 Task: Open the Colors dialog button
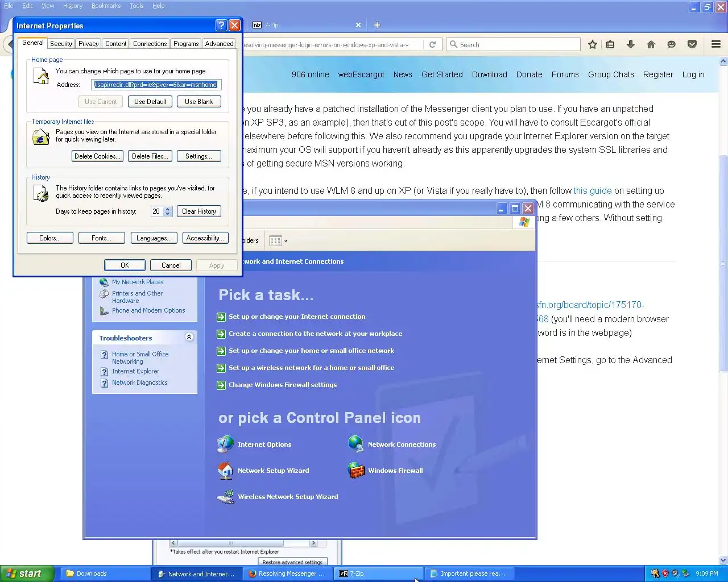tap(50, 238)
